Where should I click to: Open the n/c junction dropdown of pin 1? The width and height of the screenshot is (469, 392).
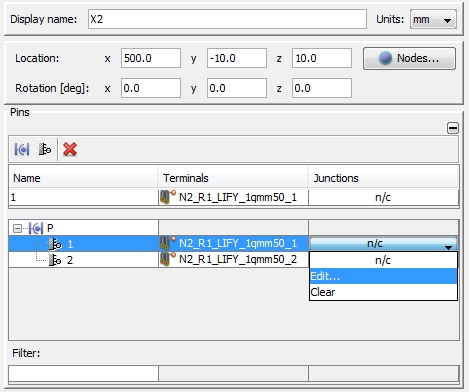pos(383,244)
